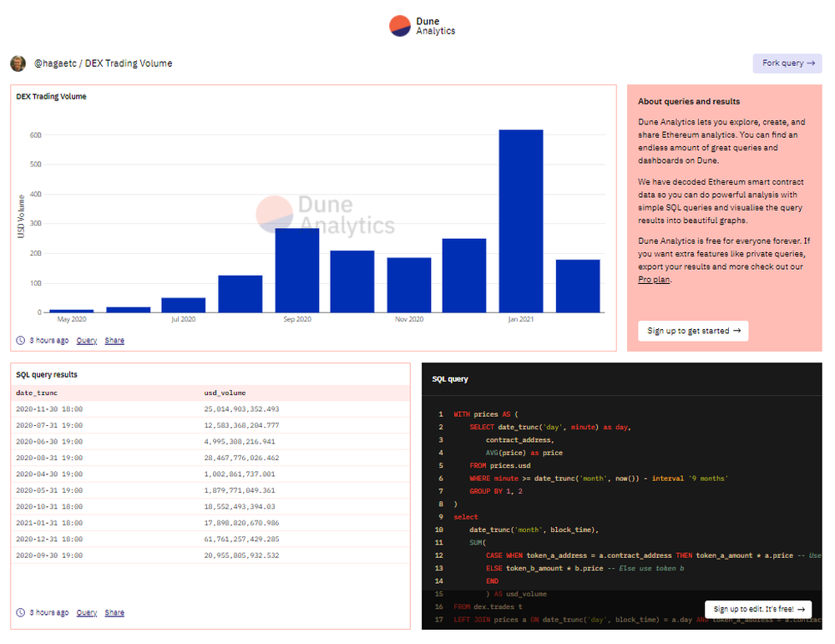
Task: Click the value 28,467,776,026.462
Action: pos(242,458)
